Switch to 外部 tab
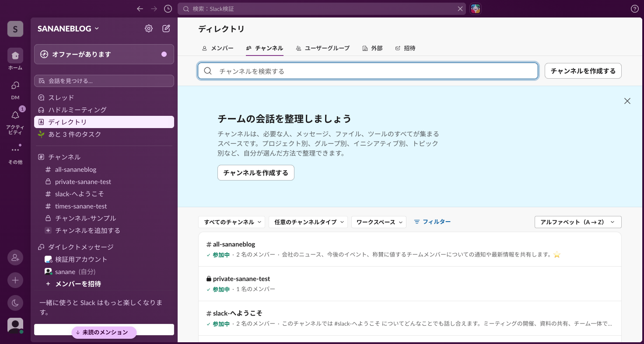644x344 pixels. 372,48
